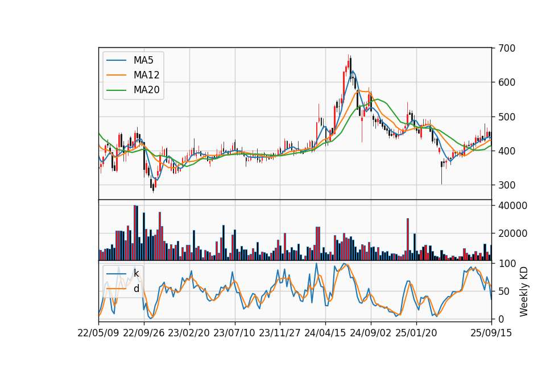Click the 20000 volume axis label
This screenshot has height=392, width=546.
tap(512, 233)
